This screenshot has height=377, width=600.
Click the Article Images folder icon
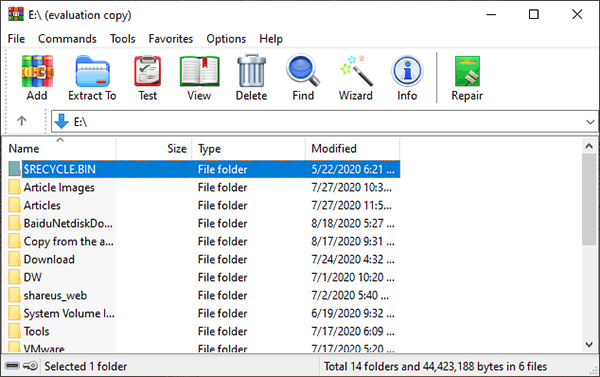(x=15, y=187)
